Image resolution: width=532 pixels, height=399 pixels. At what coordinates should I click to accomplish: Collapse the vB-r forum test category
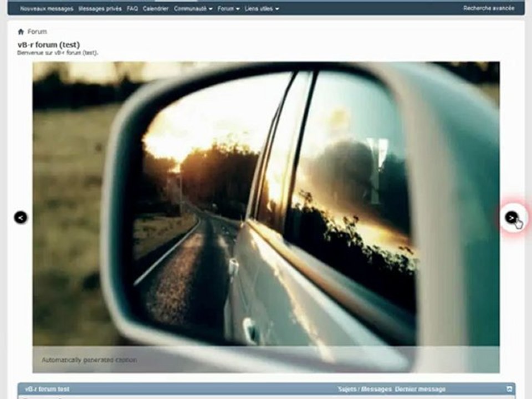coord(509,389)
